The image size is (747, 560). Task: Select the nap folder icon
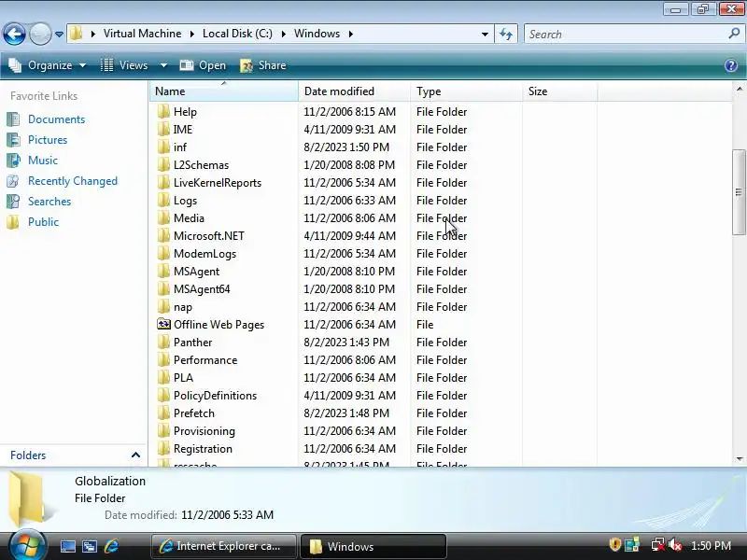click(x=163, y=307)
